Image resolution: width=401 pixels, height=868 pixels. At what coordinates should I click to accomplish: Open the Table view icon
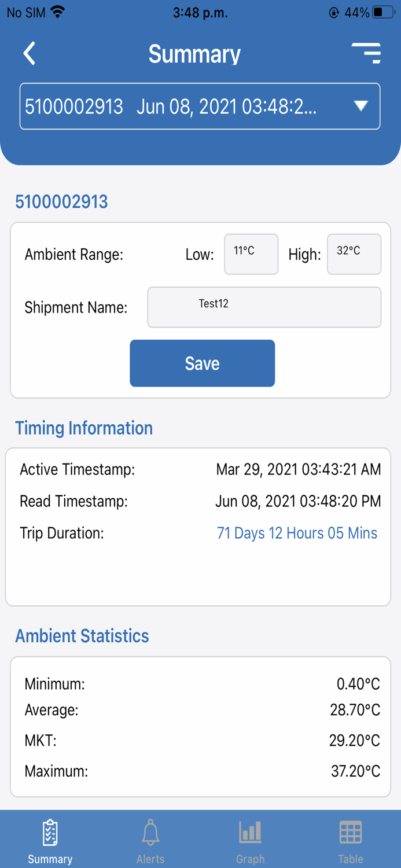click(351, 832)
